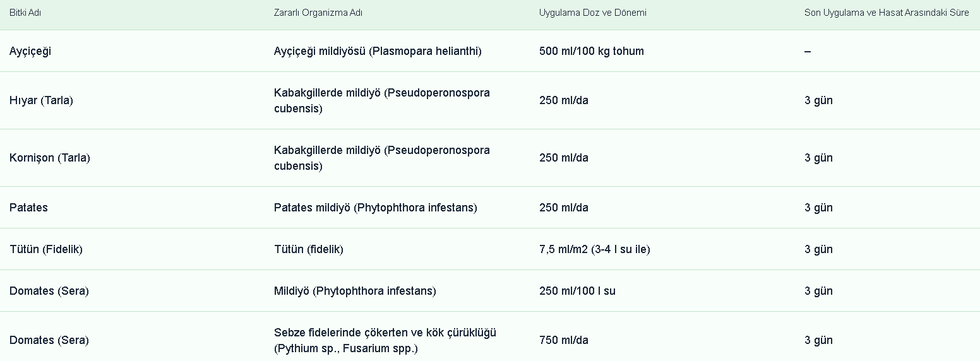This screenshot has height=361, width=980.
Task: Select "Mildiyö (Phytophthora infestans)" in the Domates row
Action: click(355, 291)
